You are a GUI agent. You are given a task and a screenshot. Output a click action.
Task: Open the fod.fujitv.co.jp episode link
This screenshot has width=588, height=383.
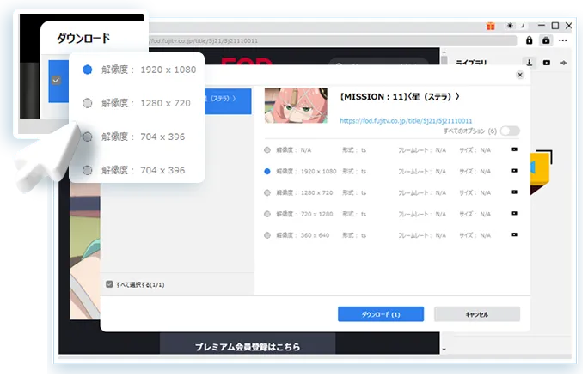point(406,121)
